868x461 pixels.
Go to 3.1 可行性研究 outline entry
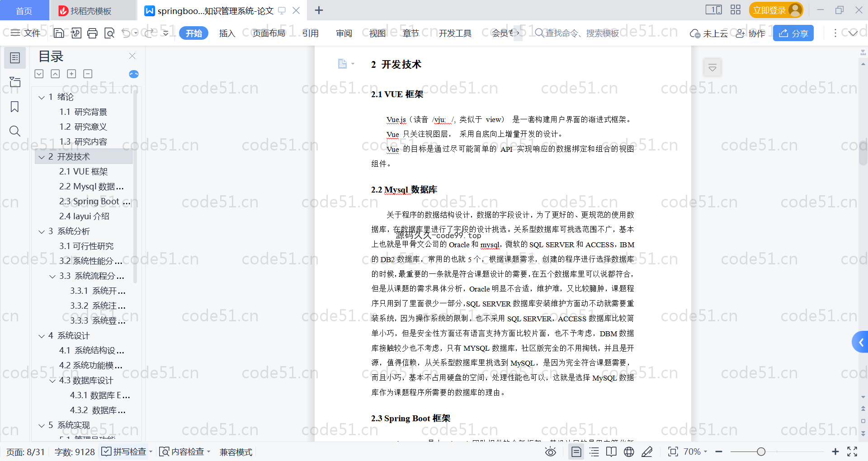click(86, 246)
